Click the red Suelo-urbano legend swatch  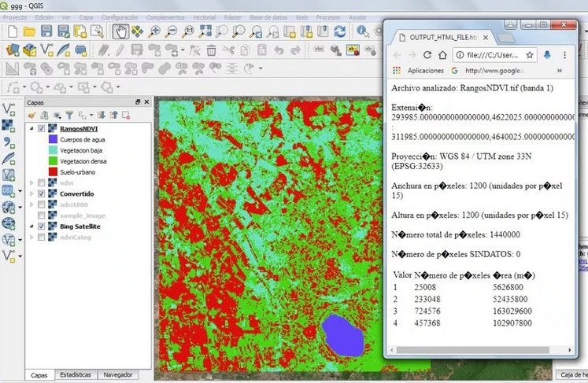pyautogui.click(x=53, y=170)
